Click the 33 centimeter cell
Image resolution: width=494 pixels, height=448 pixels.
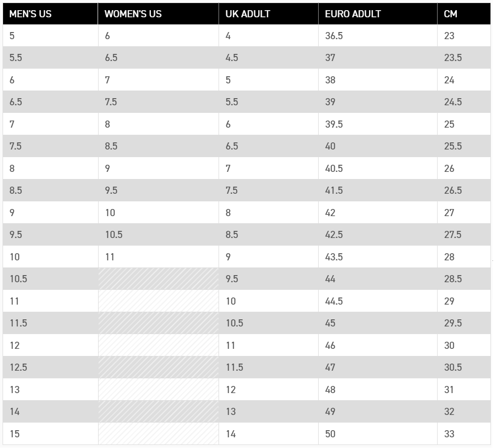pyautogui.click(x=464, y=434)
